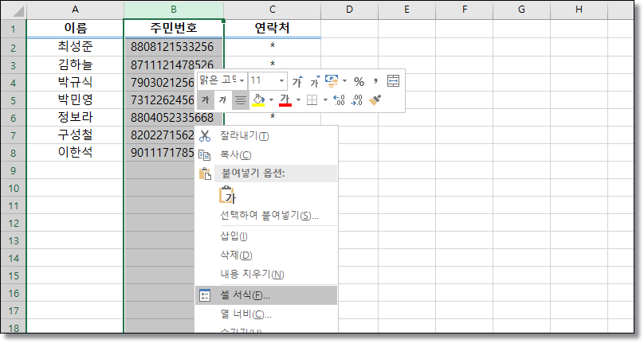
Task: Select column G header
Action: (521, 10)
